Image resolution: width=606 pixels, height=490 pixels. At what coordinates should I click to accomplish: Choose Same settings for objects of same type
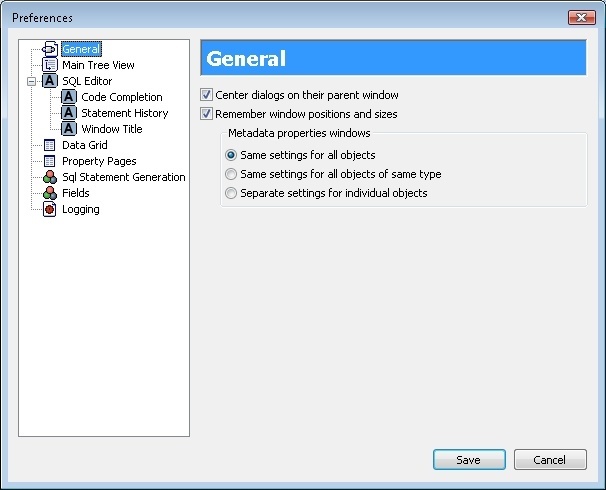(232, 174)
